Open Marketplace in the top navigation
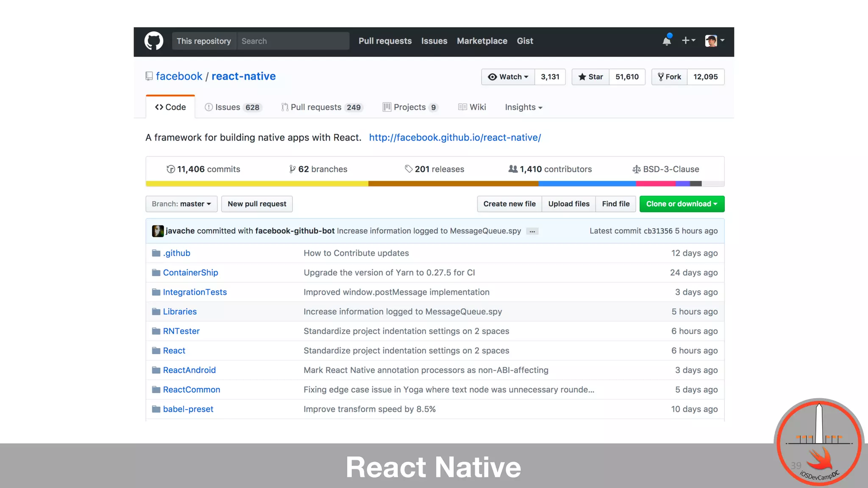 point(482,41)
